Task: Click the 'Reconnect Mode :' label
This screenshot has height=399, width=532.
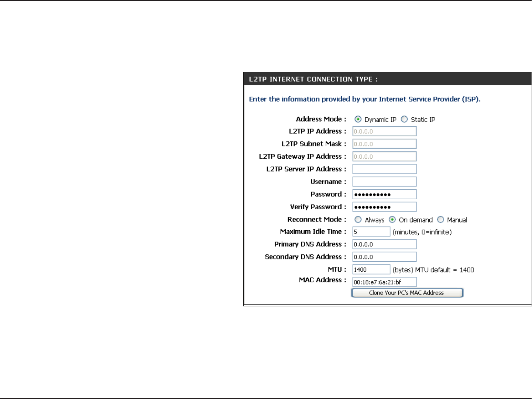Action: [317, 220]
